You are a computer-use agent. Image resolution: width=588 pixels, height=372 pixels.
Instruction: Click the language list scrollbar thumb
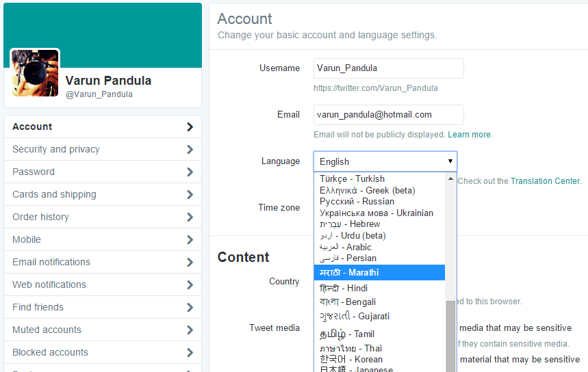pos(450,335)
